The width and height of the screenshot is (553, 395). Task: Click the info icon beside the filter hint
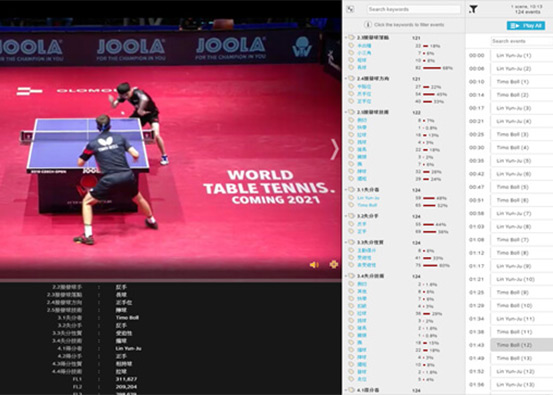point(367,24)
